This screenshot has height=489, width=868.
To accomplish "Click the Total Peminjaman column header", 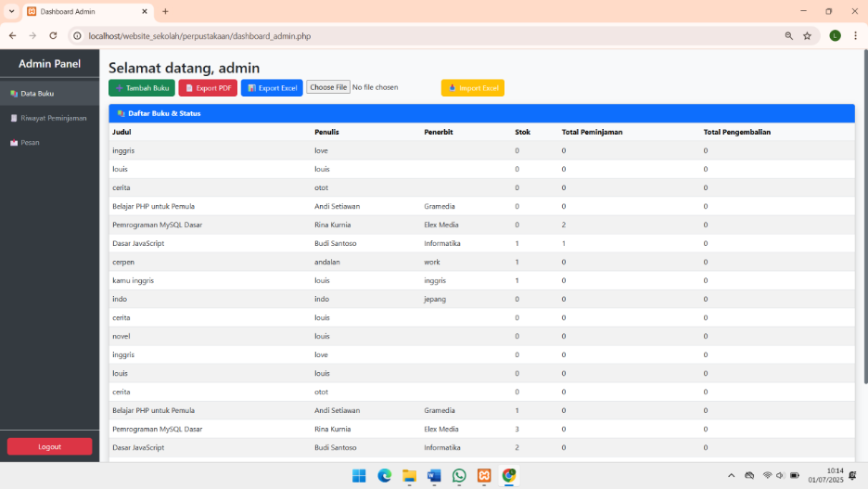I will click(592, 132).
